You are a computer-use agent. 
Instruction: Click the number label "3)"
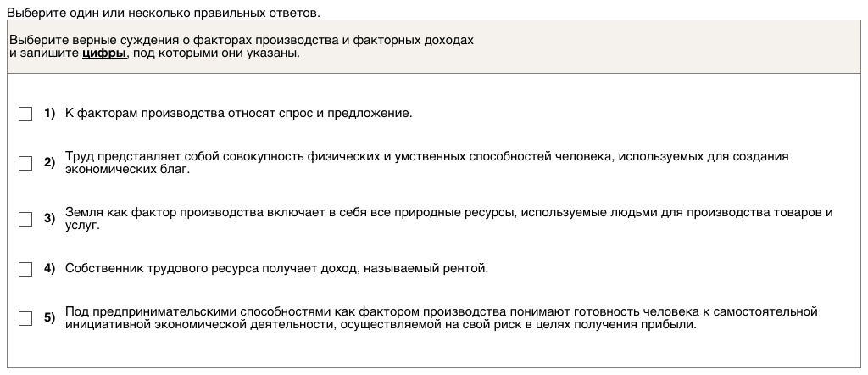tap(49, 219)
